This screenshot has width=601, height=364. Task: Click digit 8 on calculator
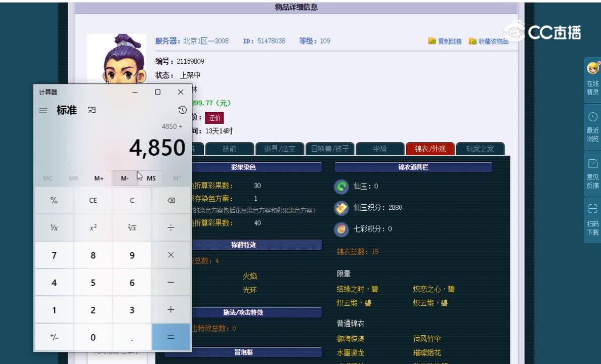(x=93, y=255)
